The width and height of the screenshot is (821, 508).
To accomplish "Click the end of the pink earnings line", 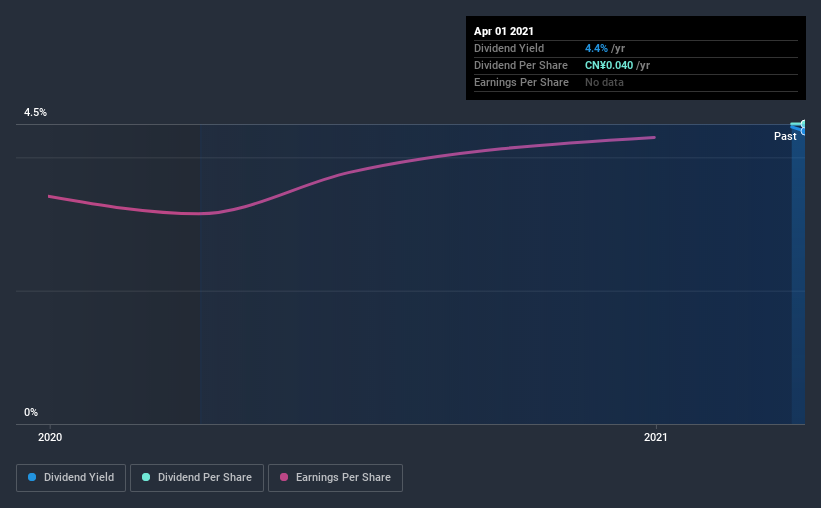I will (654, 138).
